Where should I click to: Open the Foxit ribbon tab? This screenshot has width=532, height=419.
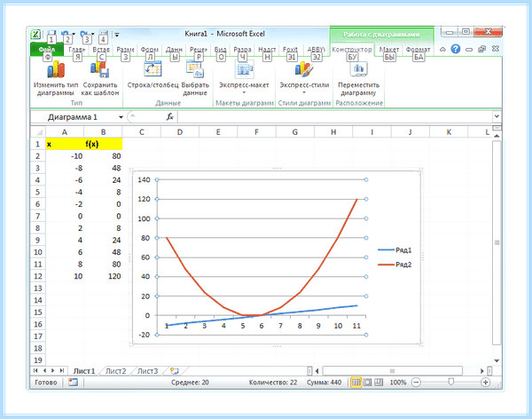click(290, 50)
